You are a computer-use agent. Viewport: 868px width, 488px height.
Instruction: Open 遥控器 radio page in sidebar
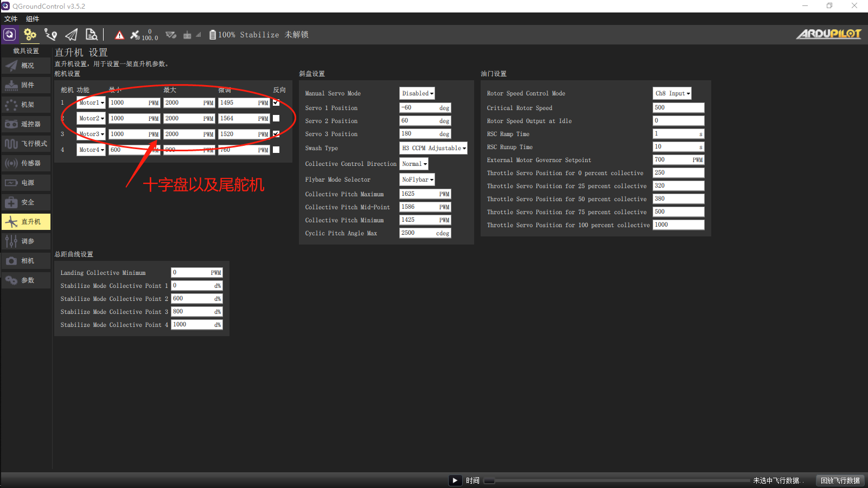[26, 124]
